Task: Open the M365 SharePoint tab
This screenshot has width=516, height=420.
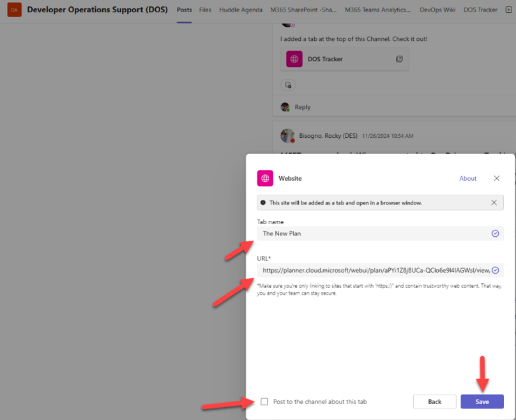Action: 303,10
